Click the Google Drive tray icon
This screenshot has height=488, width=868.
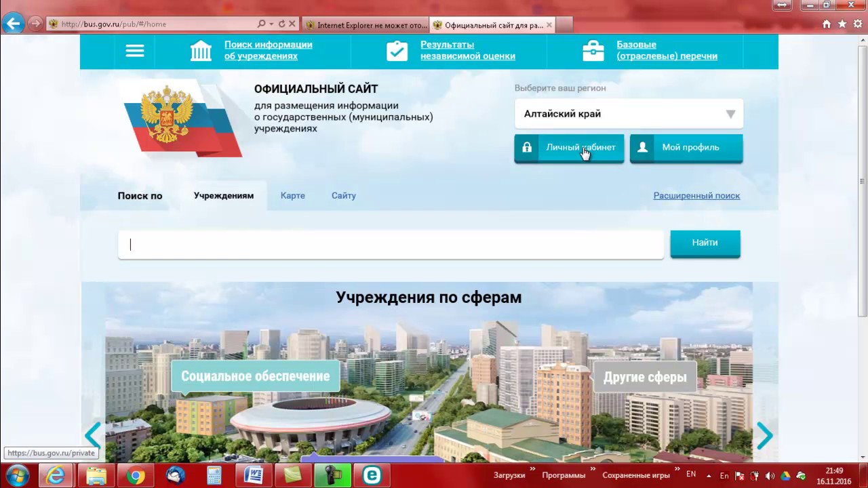(786, 476)
